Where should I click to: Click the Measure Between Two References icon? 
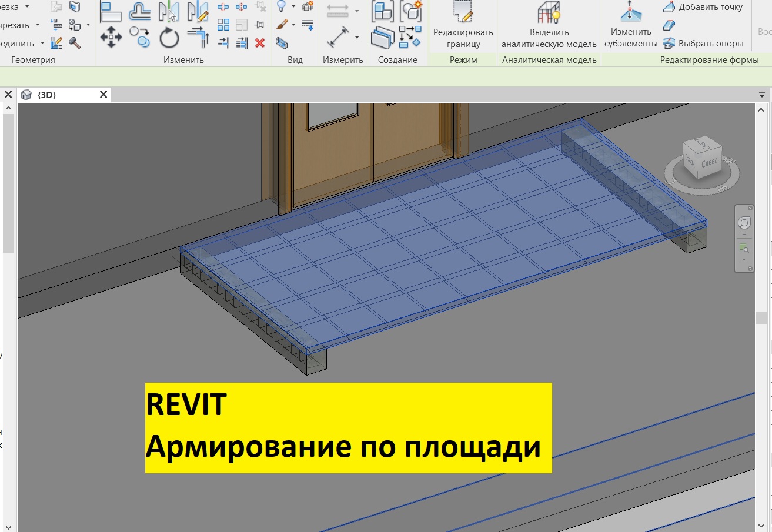337,11
